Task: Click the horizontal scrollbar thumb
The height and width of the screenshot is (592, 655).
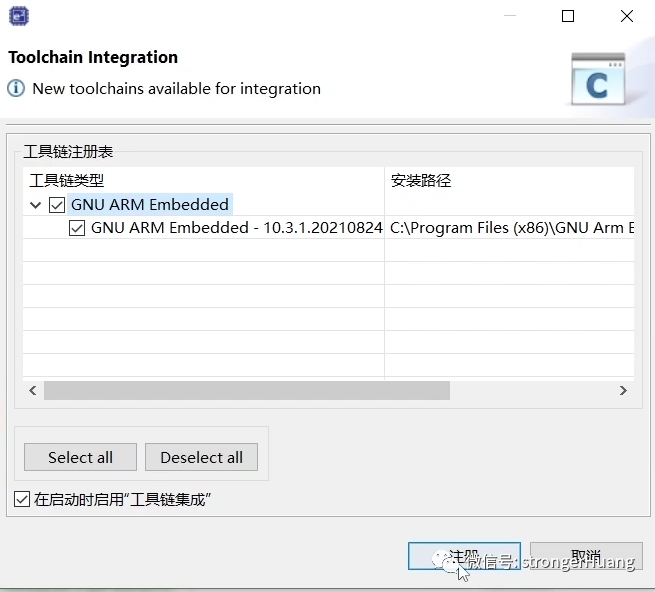Action: click(246, 390)
